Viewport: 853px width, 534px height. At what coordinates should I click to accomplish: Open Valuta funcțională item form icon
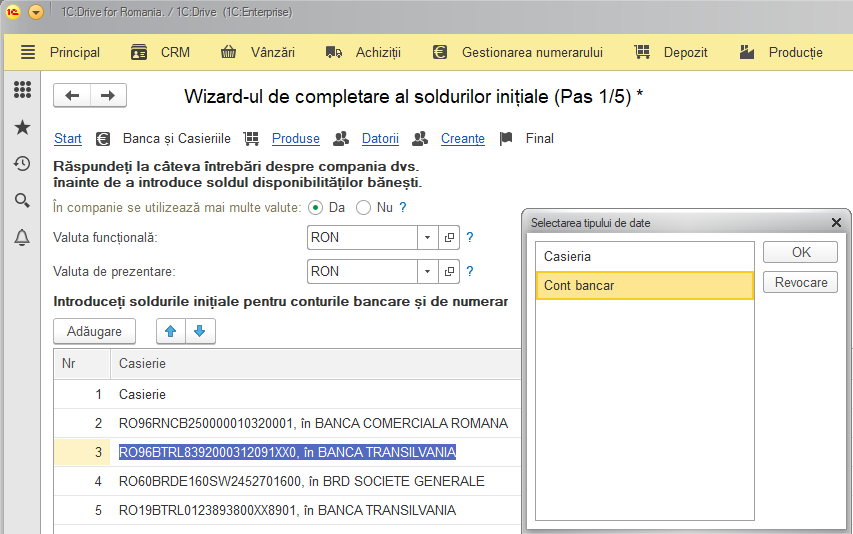449,238
